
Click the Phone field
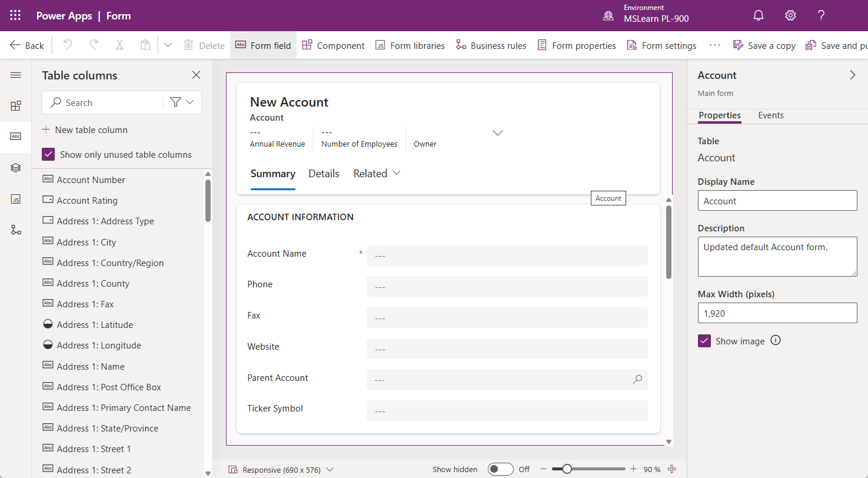pyautogui.click(x=507, y=286)
